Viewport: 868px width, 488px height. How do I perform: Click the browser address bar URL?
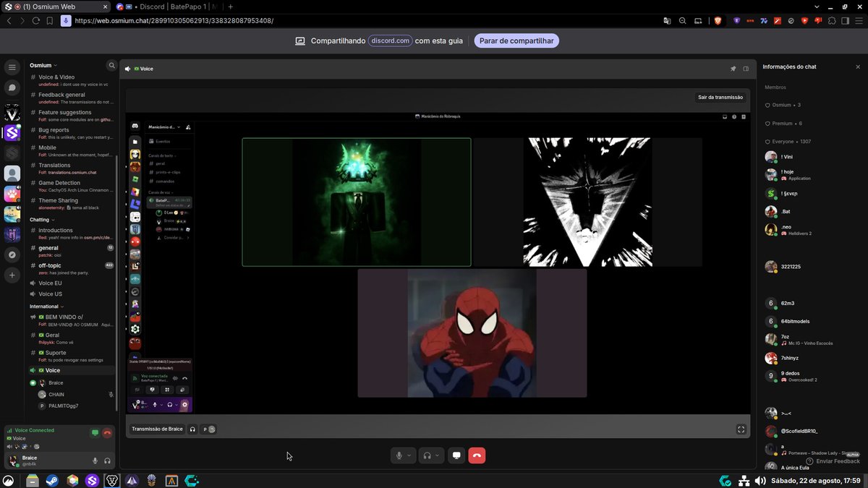174,21
